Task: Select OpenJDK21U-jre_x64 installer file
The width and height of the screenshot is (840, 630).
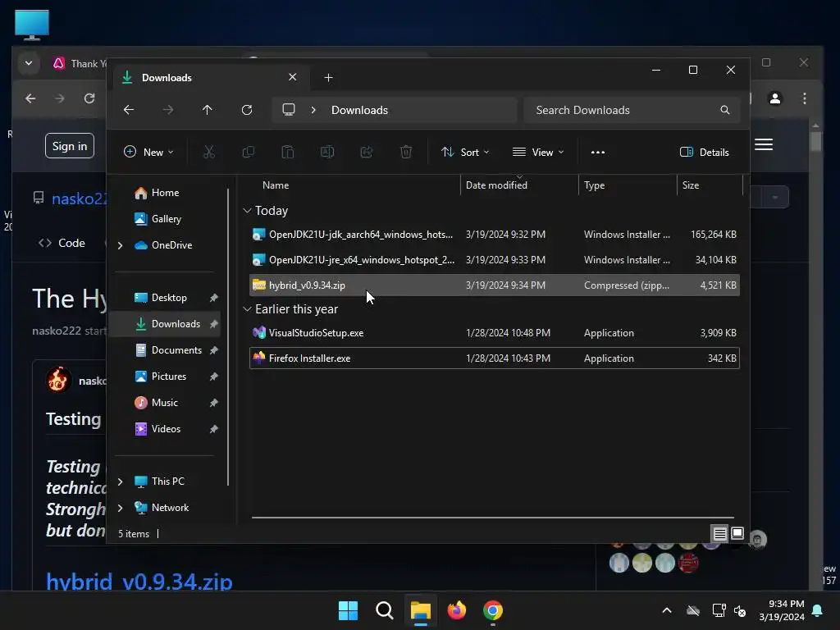Action: click(x=495, y=260)
